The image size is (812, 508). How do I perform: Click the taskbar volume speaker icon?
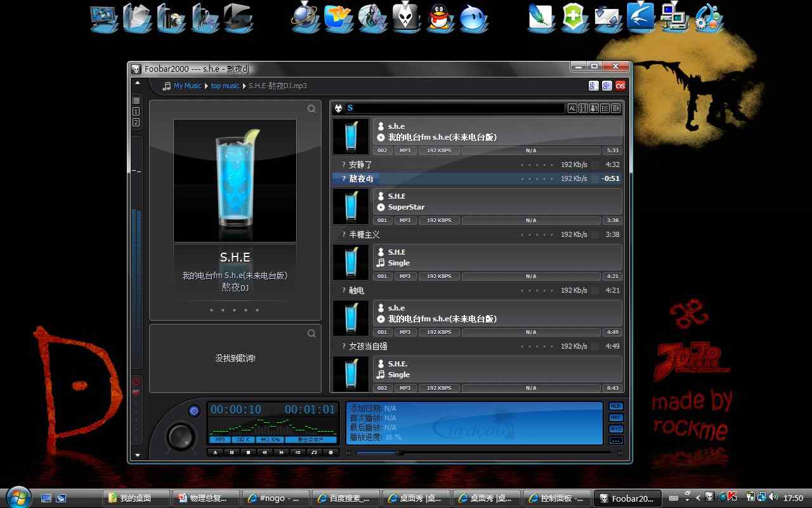(x=773, y=497)
